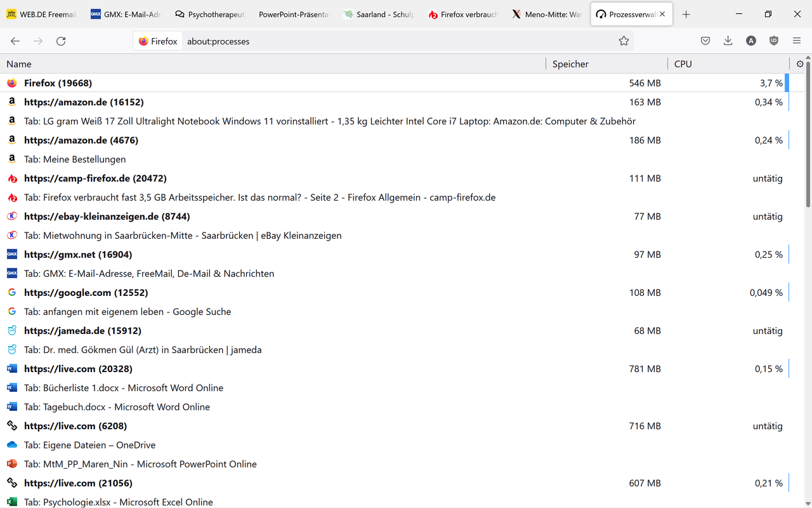Open a new tab with the plus button
The height and width of the screenshot is (508, 812).
[686, 14]
